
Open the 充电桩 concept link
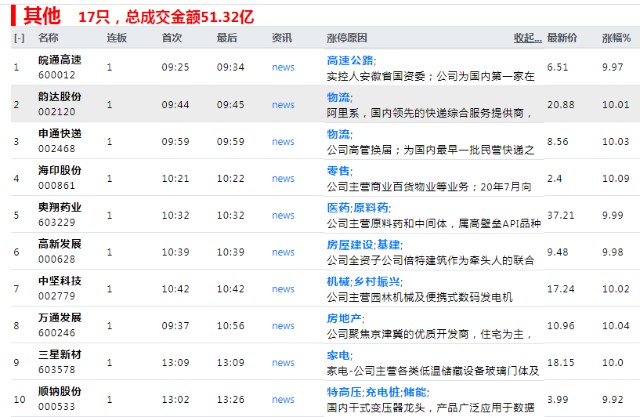click(382, 392)
